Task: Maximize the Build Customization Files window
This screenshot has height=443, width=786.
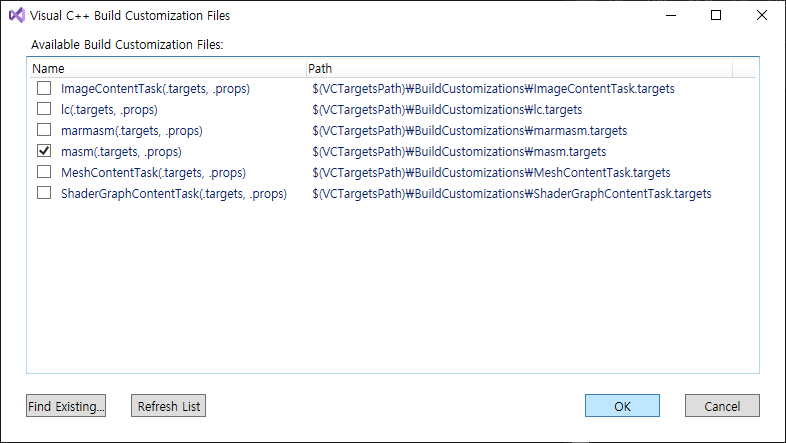Action: pyautogui.click(x=716, y=15)
